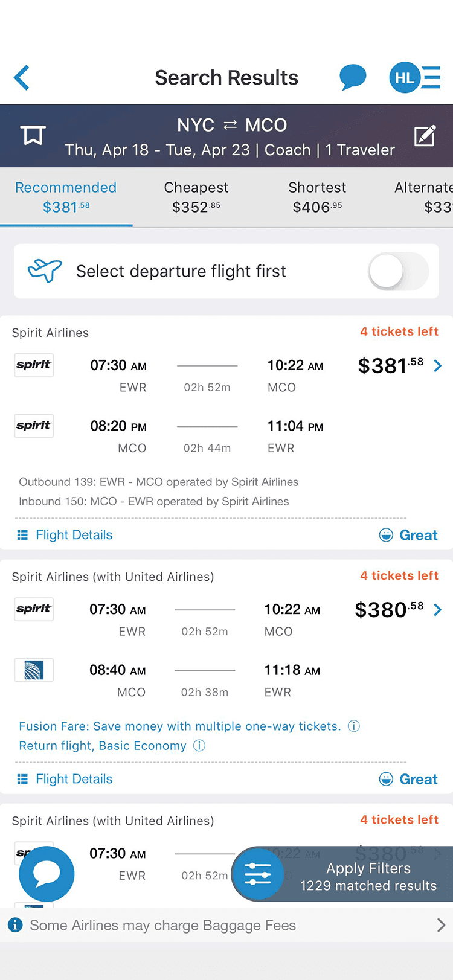The width and height of the screenshot is (453, 980).
Task: Toggle Select departure flight first switch
Action: 399,271
